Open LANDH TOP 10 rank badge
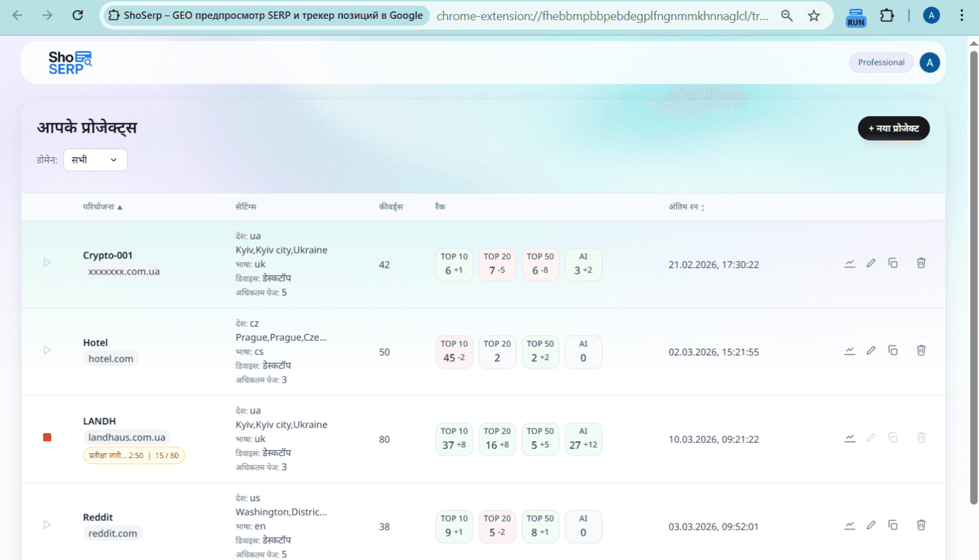The width and height of the screenshot is (979, 560). (x=454, y=439)
